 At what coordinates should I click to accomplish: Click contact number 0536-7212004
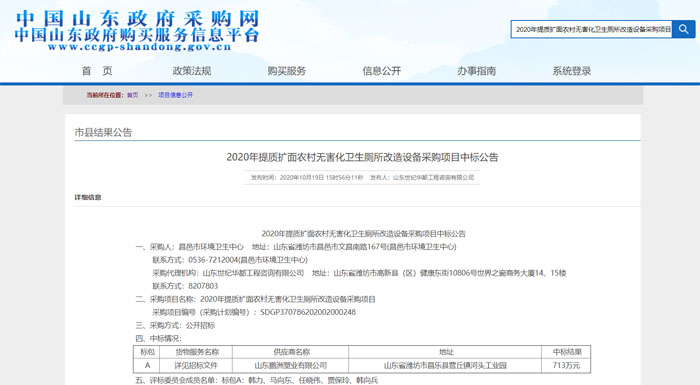pyautogui.click(x=213, y=260)
